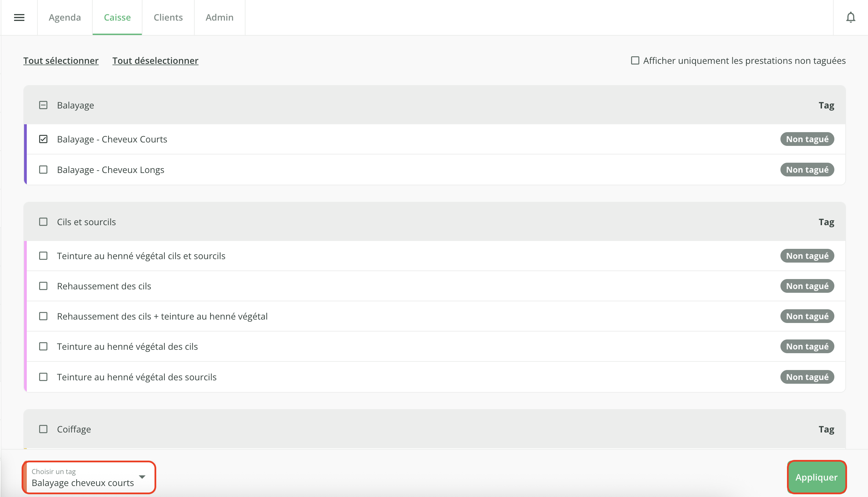Click Teinture au henné végétal des cils label
Screen dimensions: 868x497
tap(127, 347)
